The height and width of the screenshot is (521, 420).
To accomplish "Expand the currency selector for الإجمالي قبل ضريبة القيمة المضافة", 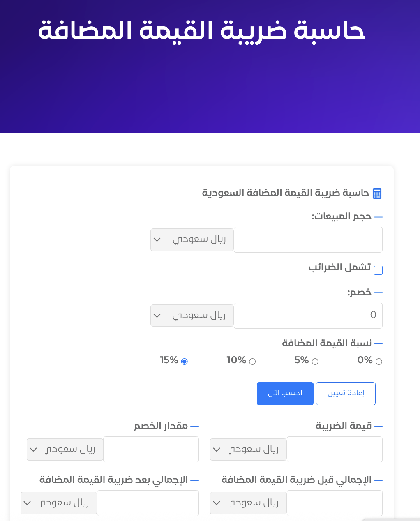I will [x=248, y=503].
